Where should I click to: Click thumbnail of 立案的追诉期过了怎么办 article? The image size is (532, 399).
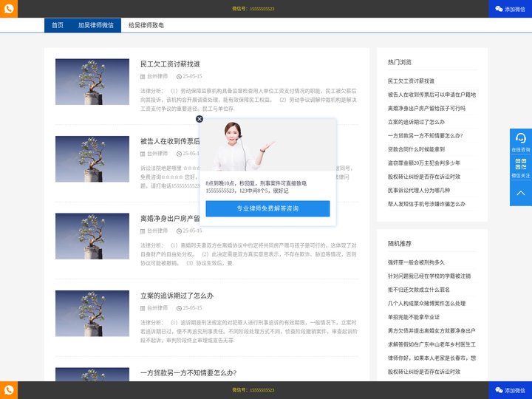92,313
